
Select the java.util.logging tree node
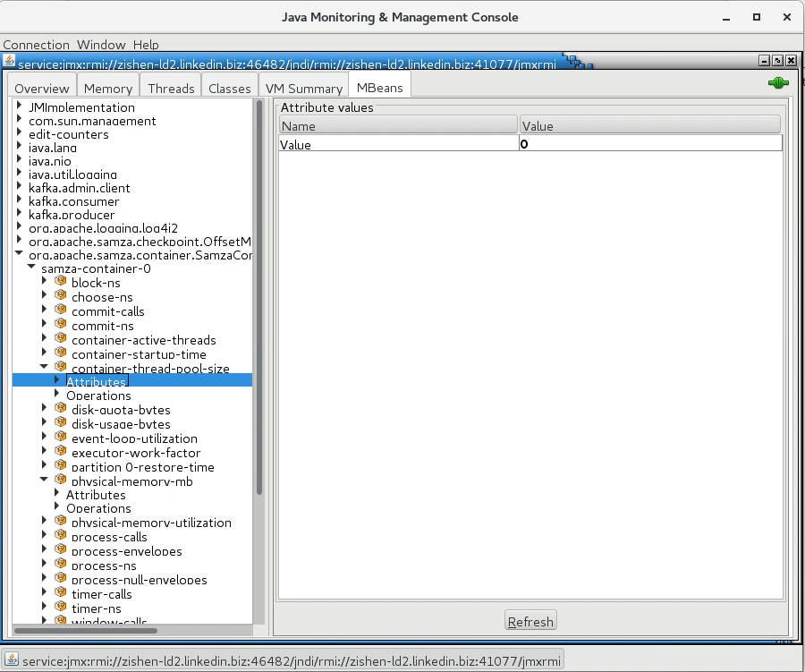coord(72,174)
